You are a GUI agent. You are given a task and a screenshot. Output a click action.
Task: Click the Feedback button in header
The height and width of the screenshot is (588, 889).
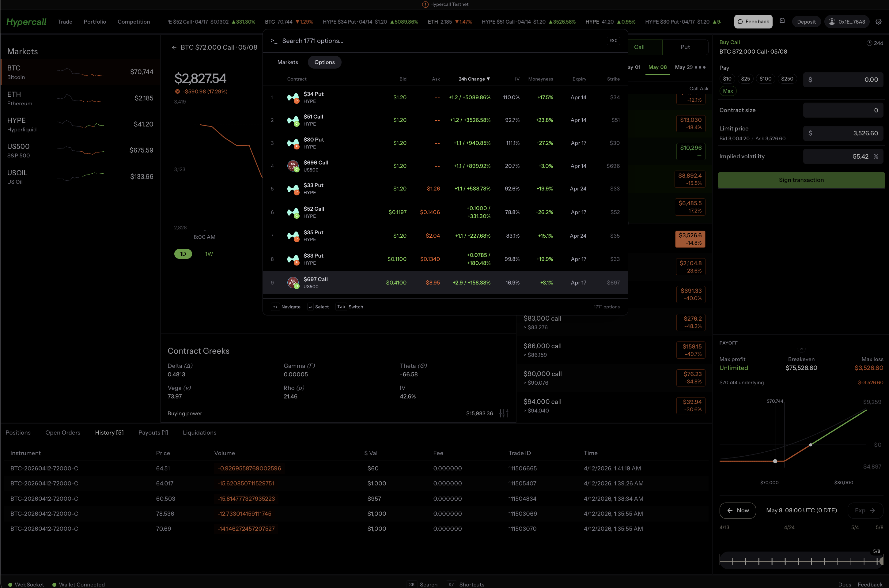(x=753, y=22)
